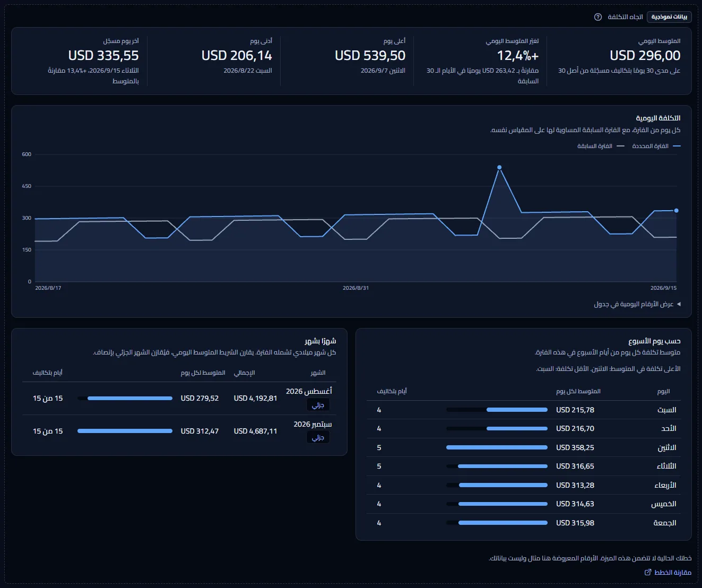Image resolution: width=702 pixels, height=588 pixels.
Task: Click the "جزئي" badge under "سبتمبر 2026"
Action: 318,437
